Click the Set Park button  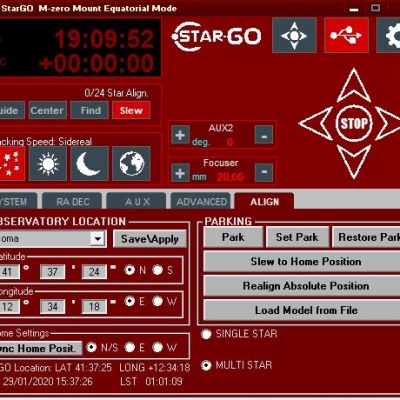297,237
